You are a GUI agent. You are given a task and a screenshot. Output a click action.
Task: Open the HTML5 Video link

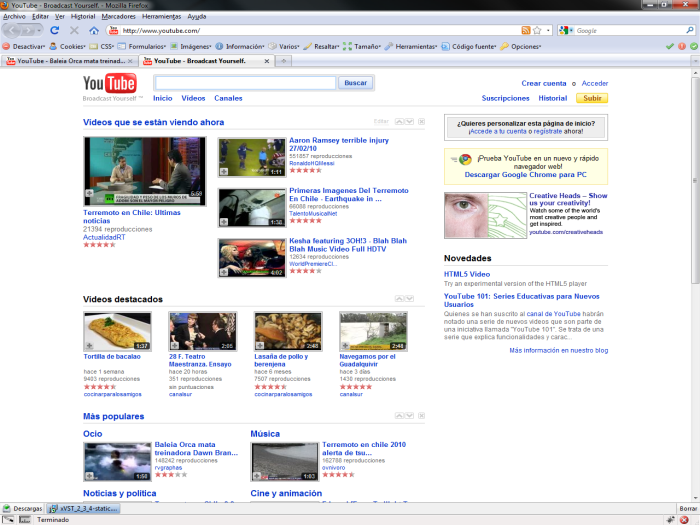point(467,274)
